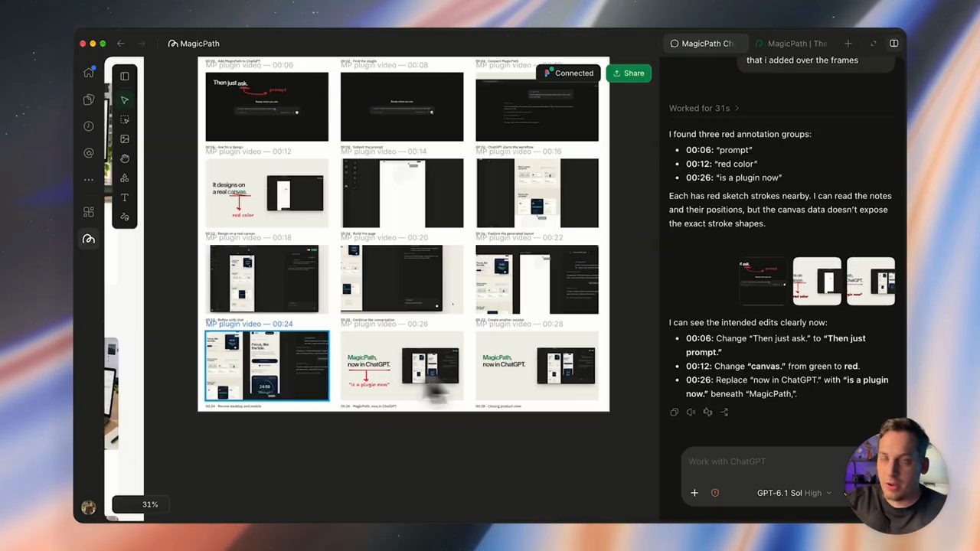Expand the 'Worked for 31s' details
The height and width of the screenshot is (551, 980).
click(x=704, y=109)
